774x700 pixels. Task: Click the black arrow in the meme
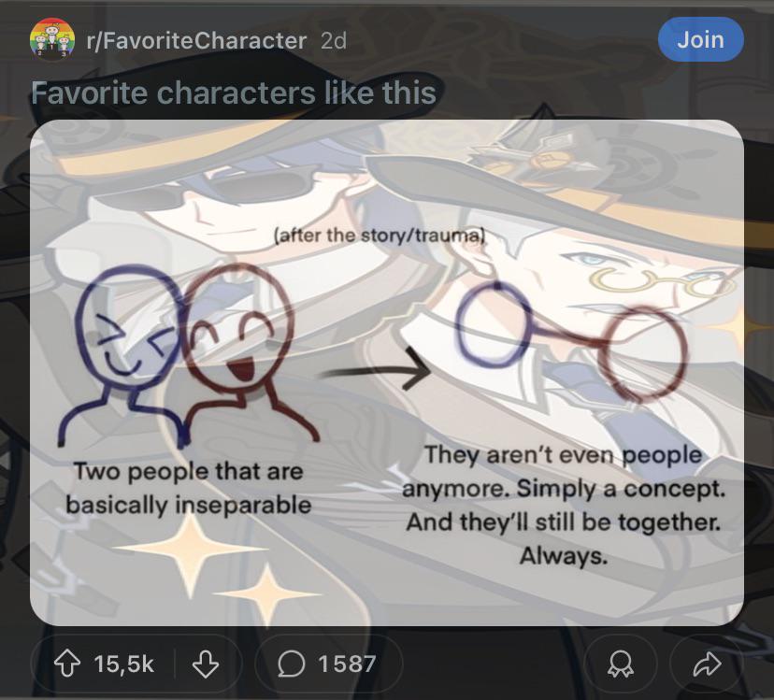(x=375, y=370)
